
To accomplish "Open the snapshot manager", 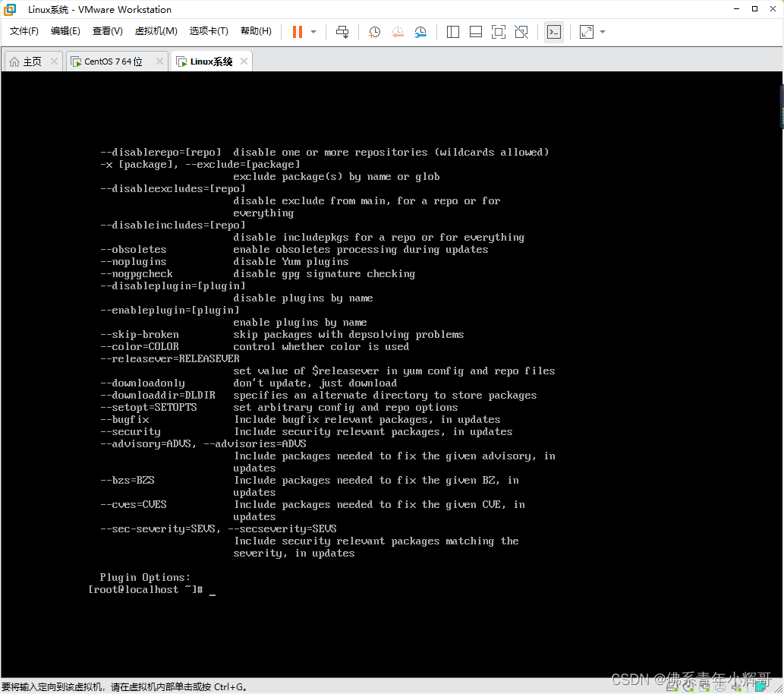I will tap(420, 32).
